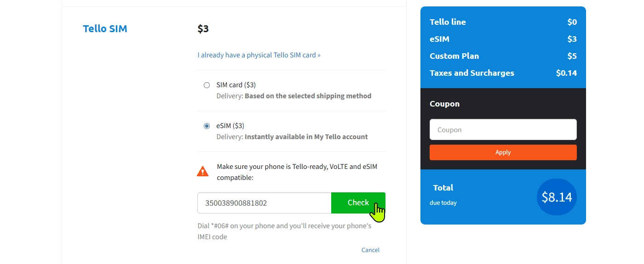
Task: Open "I already have a physical Tello SIM card" link
Action: [259, 55]
